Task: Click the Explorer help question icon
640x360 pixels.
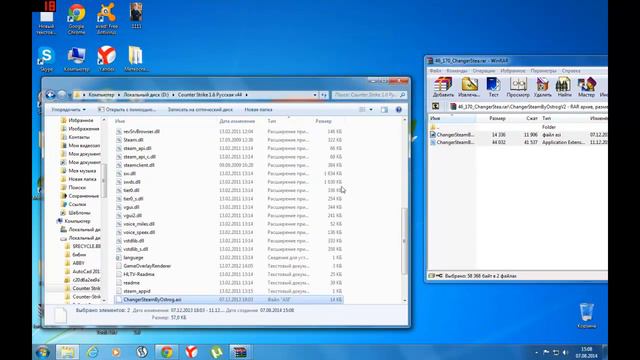Action: point(399,109)
